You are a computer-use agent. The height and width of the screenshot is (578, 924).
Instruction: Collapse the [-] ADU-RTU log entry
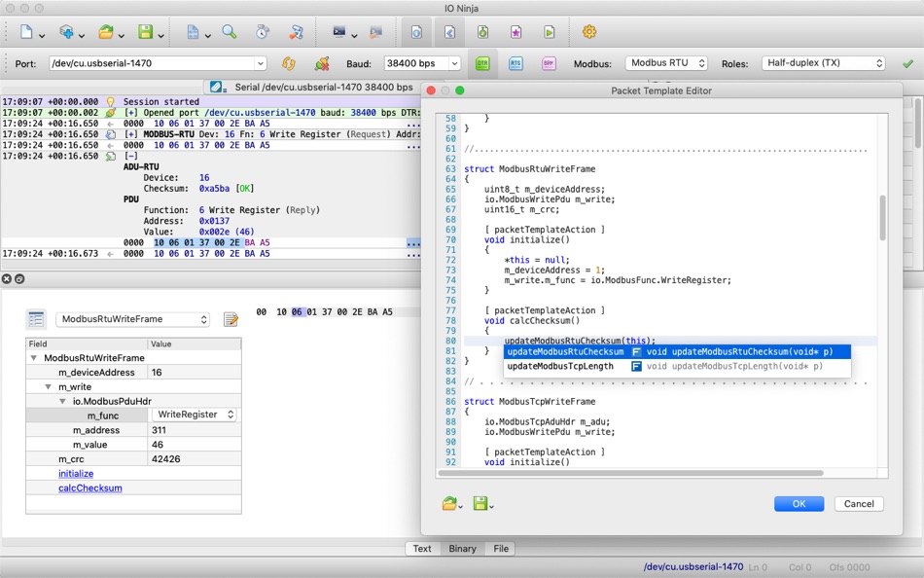tap(131, 157)
